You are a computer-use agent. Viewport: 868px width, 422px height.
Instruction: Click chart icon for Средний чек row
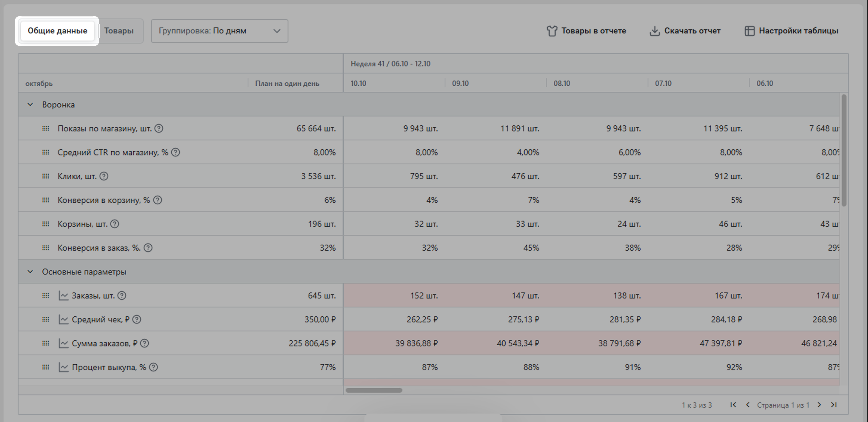(63, 319)
